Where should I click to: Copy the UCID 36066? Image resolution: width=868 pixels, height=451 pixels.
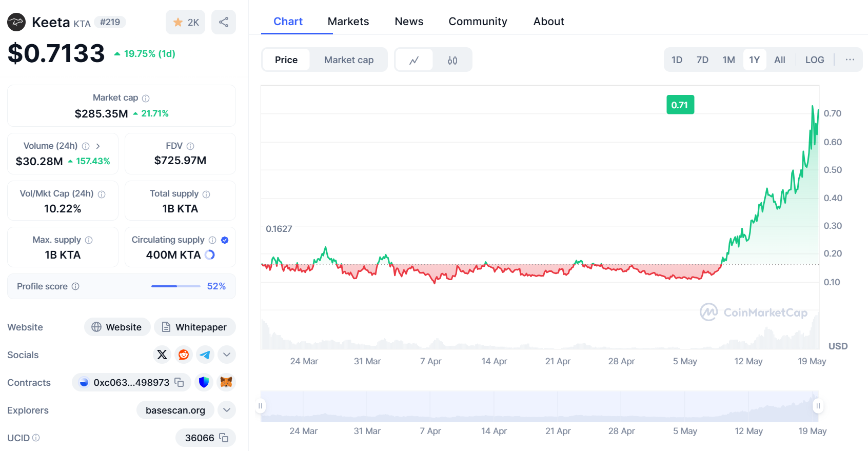pyautogui.click(x=224, y=438)
